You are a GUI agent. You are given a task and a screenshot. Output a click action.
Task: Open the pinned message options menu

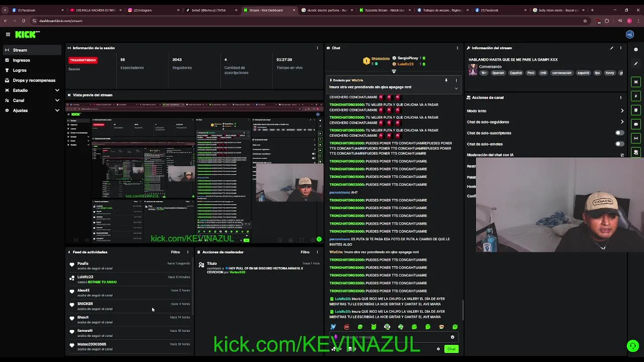click(456, 80)
